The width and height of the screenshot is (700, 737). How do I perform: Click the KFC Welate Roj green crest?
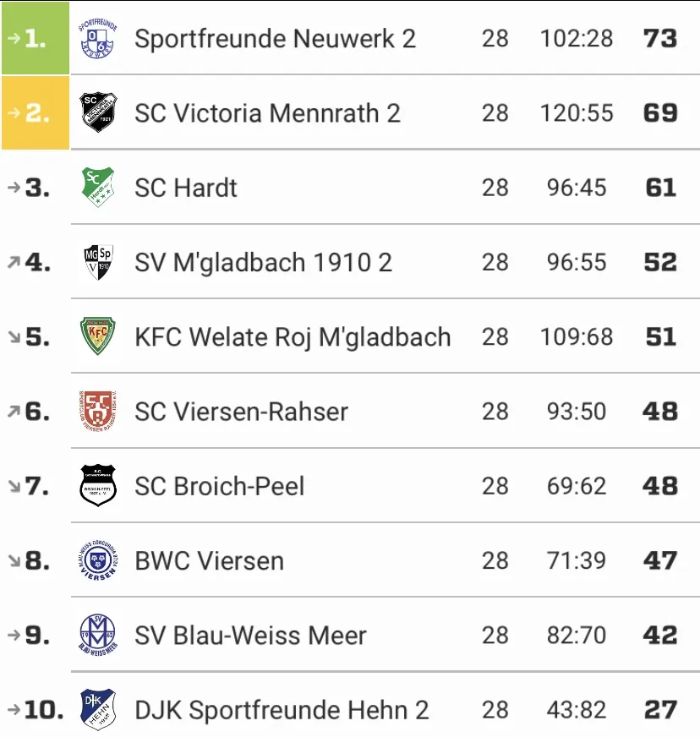point(98,336)
